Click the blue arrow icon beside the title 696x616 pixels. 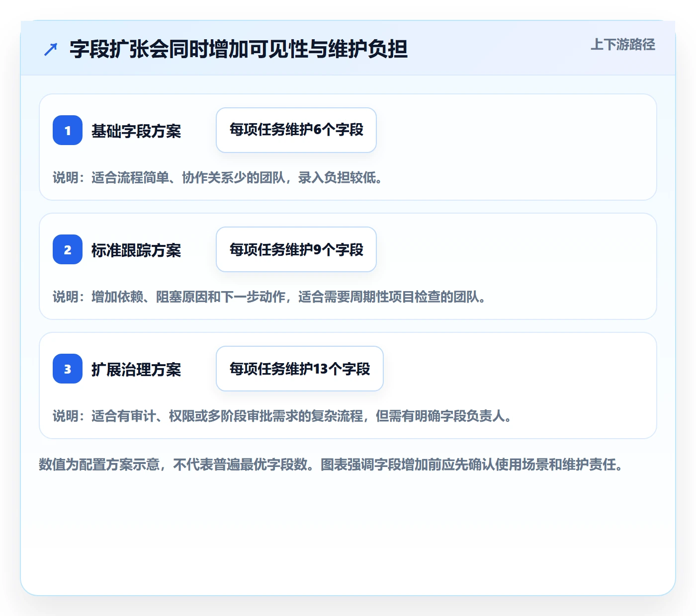tap(51, 49)
